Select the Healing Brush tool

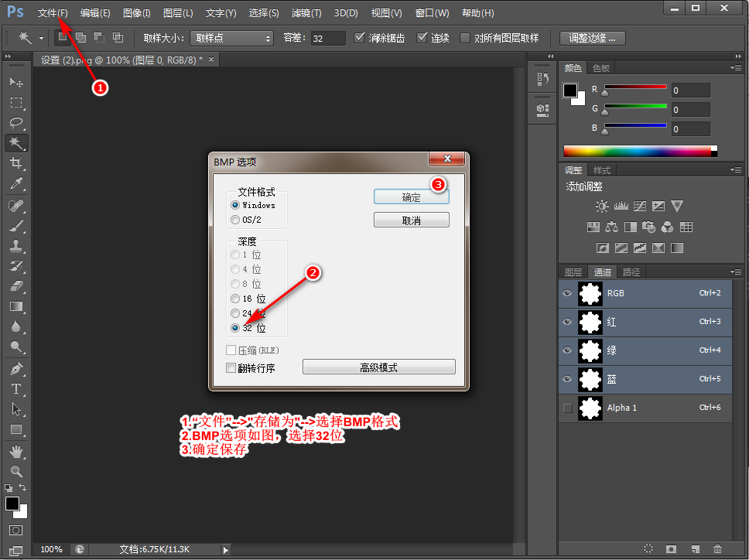pyautogui.click(x=16, y=206)
